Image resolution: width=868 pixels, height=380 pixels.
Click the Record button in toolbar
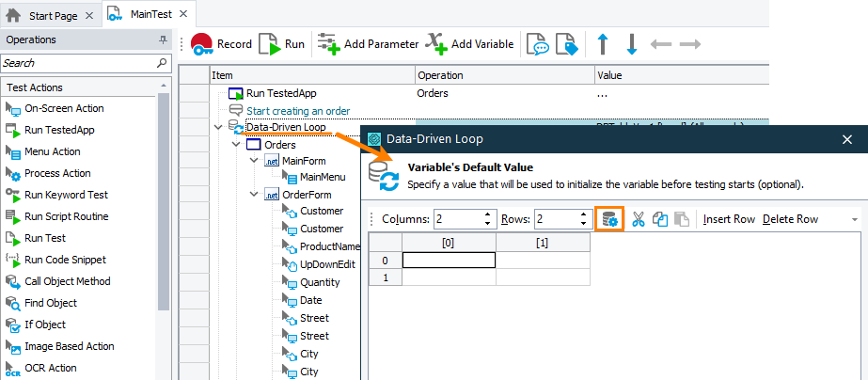(221, 44)
